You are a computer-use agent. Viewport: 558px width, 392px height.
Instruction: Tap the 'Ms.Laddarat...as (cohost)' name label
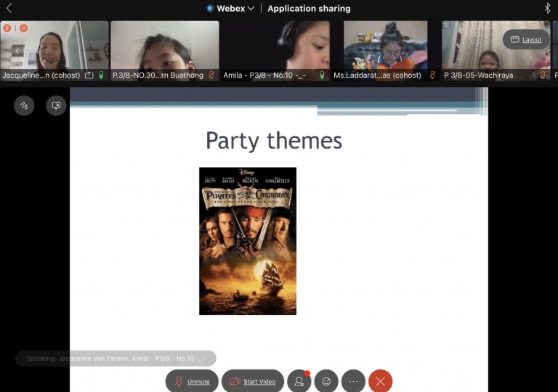click(377, 75)
